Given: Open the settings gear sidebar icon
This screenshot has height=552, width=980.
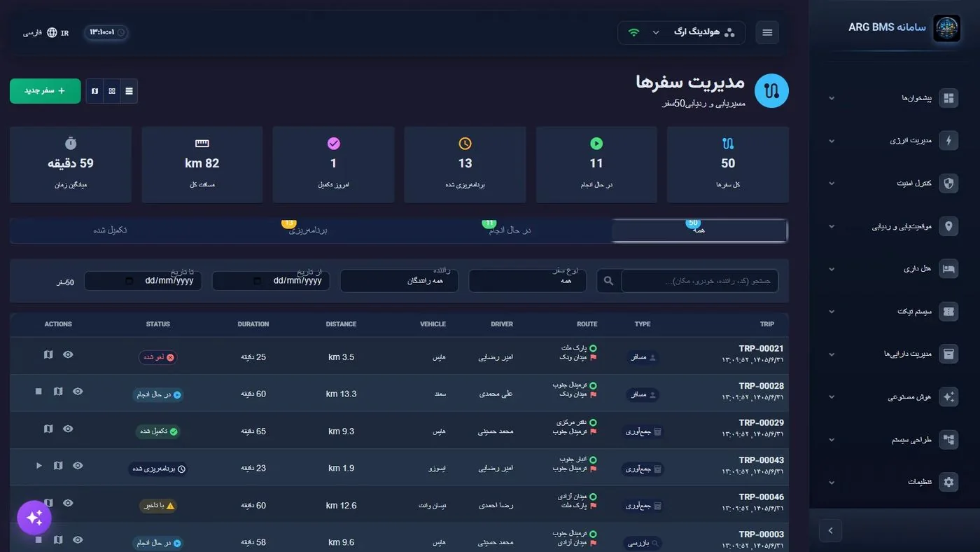Looking at the screenshot, I should tap(948, 482).
